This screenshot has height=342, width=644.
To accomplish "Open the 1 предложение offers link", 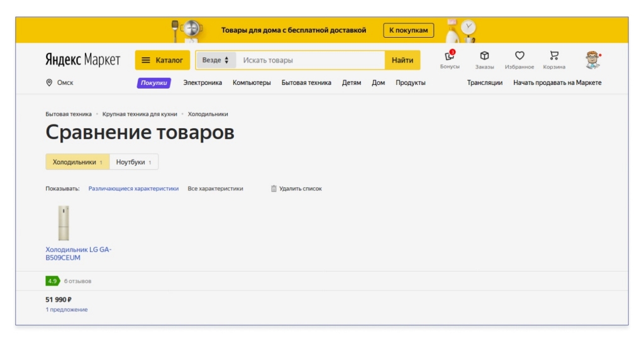I will 67,309.
